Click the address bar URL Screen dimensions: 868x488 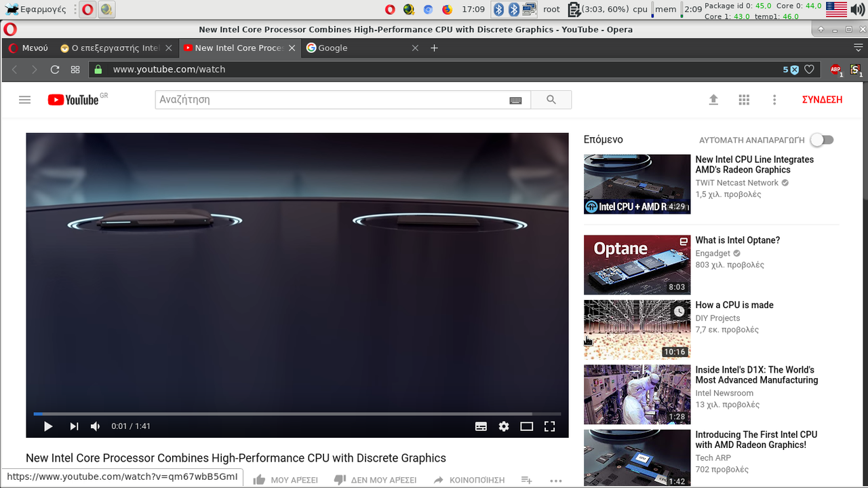(x=169, y=69)
